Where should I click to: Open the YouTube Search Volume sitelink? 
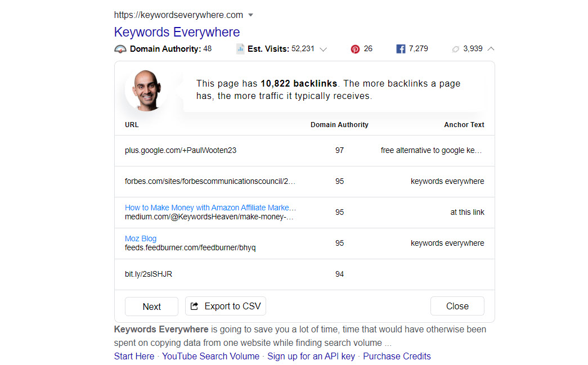click(211, 357)
